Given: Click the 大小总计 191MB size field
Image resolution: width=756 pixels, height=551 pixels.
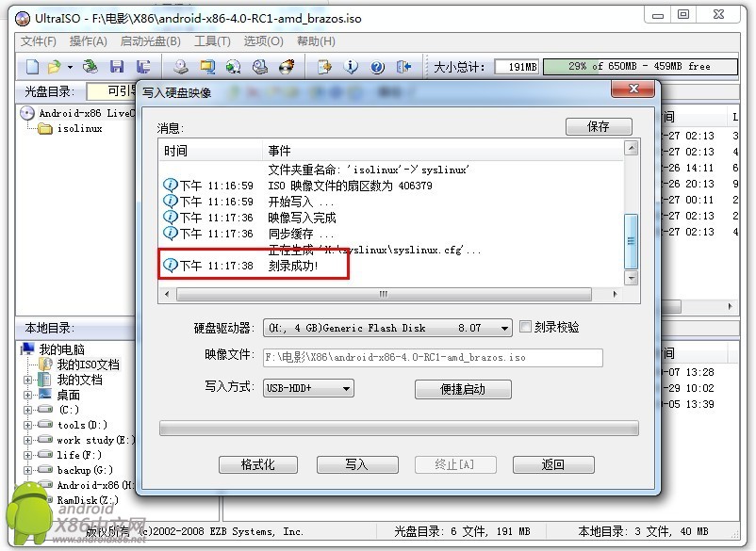Looking at the screenshot, I should 517,67.
